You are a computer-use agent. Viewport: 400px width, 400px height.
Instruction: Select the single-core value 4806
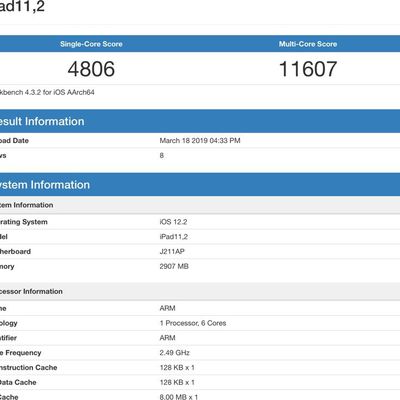point(91,69)
